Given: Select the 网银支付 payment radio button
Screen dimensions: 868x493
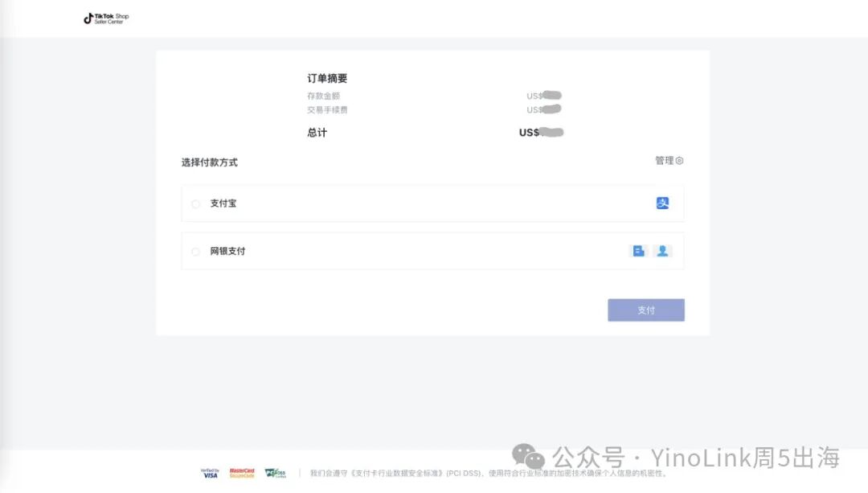Looking at the screenshot, I should [x=195, y=251].
